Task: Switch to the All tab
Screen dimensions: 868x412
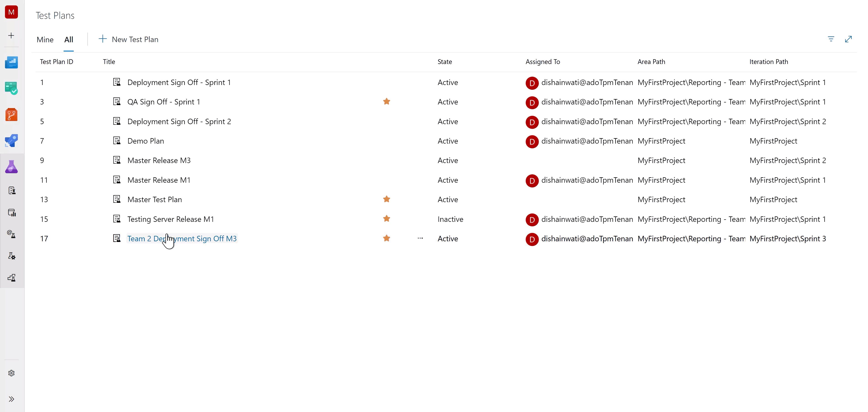Action: coord(68,39)
